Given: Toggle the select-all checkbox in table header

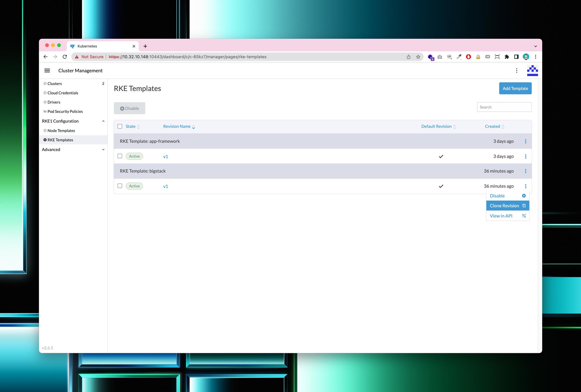Looking at the screenshot, I should click(x=120, y=126).
